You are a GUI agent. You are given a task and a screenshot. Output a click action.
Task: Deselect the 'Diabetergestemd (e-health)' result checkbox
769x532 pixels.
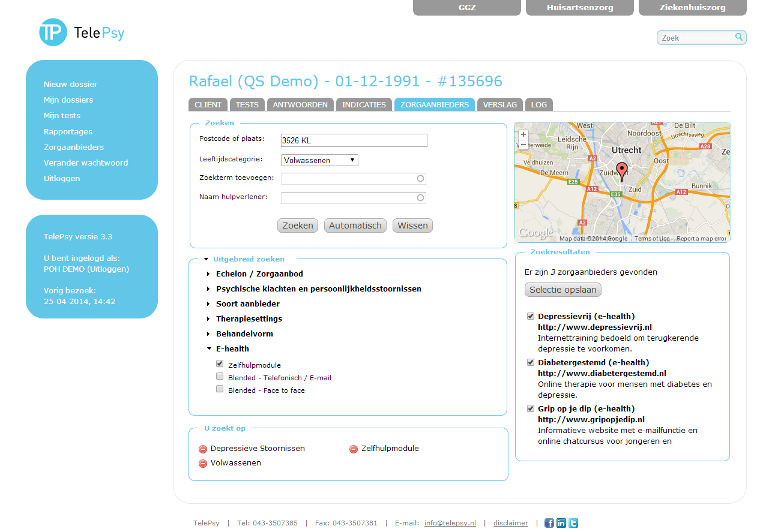click(x=531, y=362)
